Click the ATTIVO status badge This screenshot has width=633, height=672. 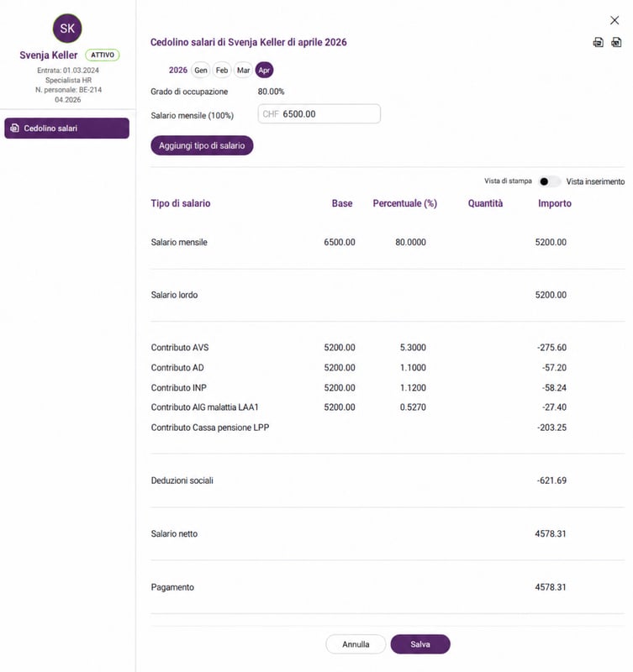103,55
